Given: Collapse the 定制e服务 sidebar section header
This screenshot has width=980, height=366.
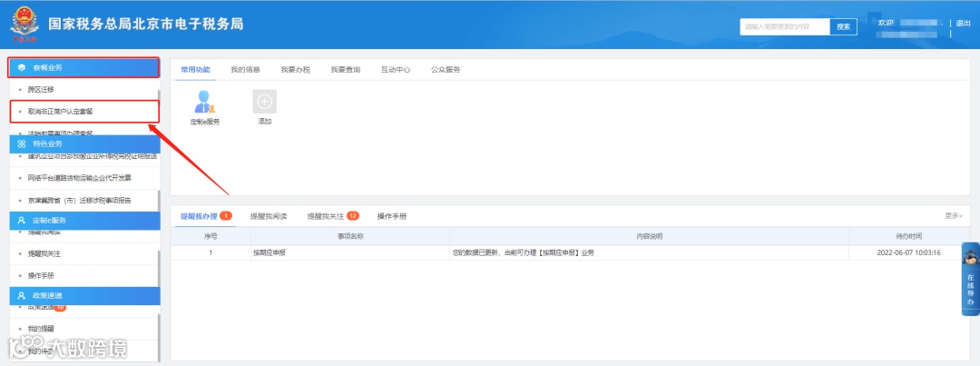Looking at the screenshot, I should [x=84, y=220].
